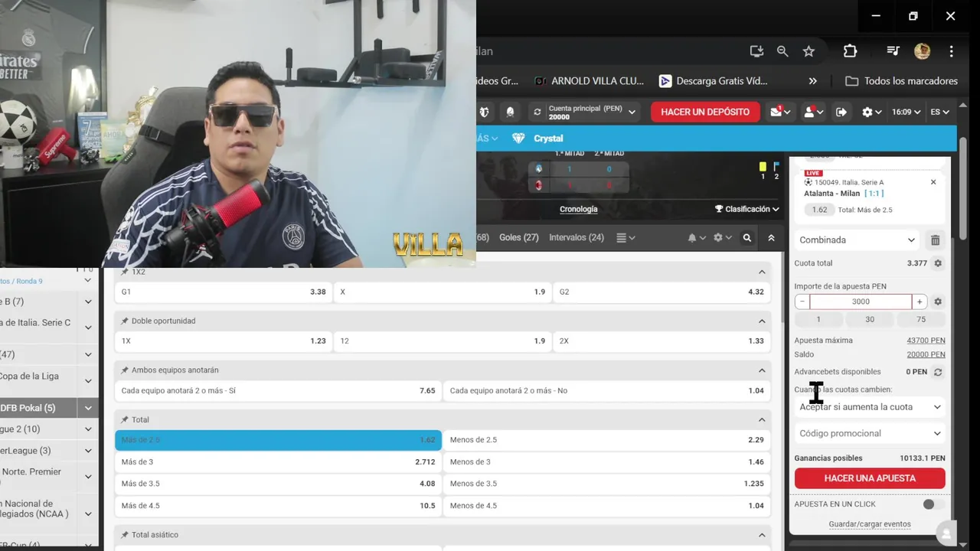Click the 20000 PEN saldo link
Image resolution: width=980 pixels, height=551 pixels.
926,355
